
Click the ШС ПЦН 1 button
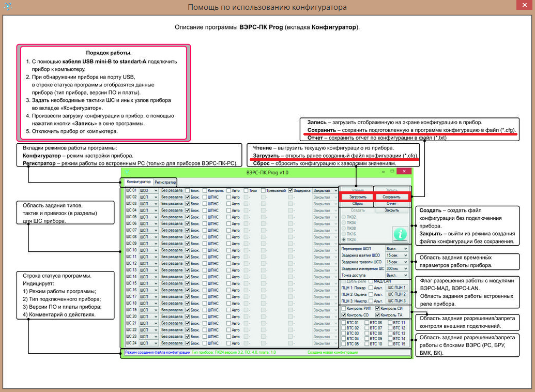[x=397, y=288]
